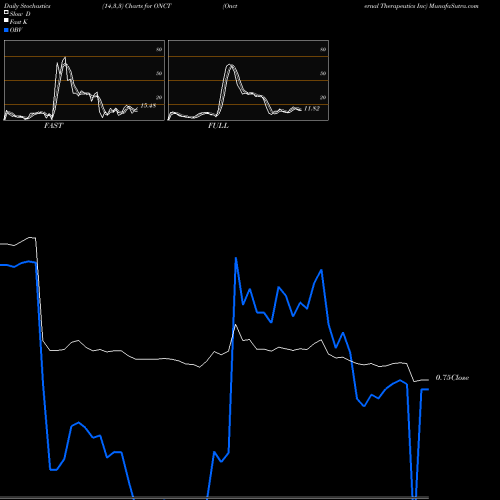Screen dimensions: 500x500
Task: Click the white Fast K legend swatch
Action: (6, 21)
